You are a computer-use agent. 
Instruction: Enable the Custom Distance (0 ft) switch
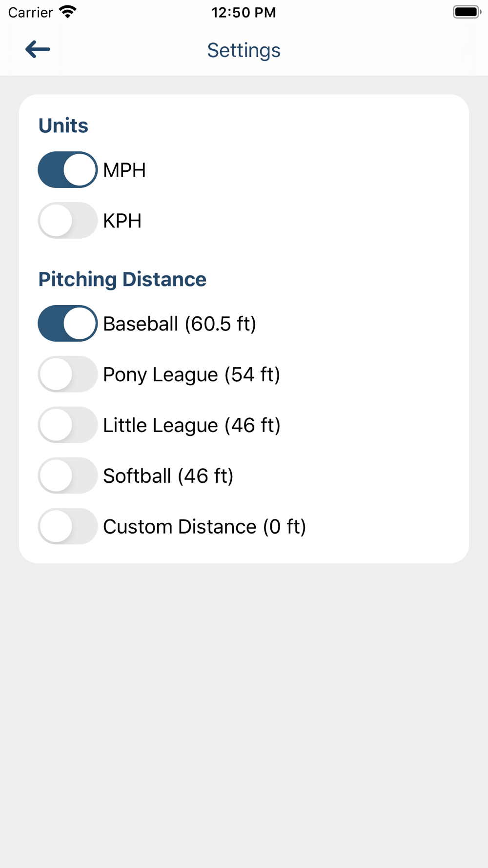tap(68, 527)
